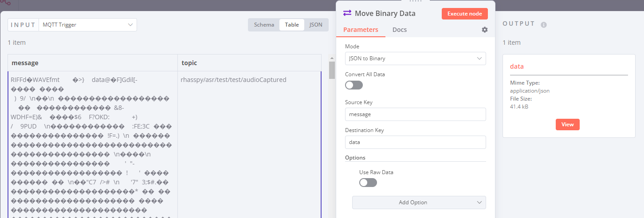Switch input view to JSON
The height and width of the screenshot is (218, 644).
click(x=316, y=25)
